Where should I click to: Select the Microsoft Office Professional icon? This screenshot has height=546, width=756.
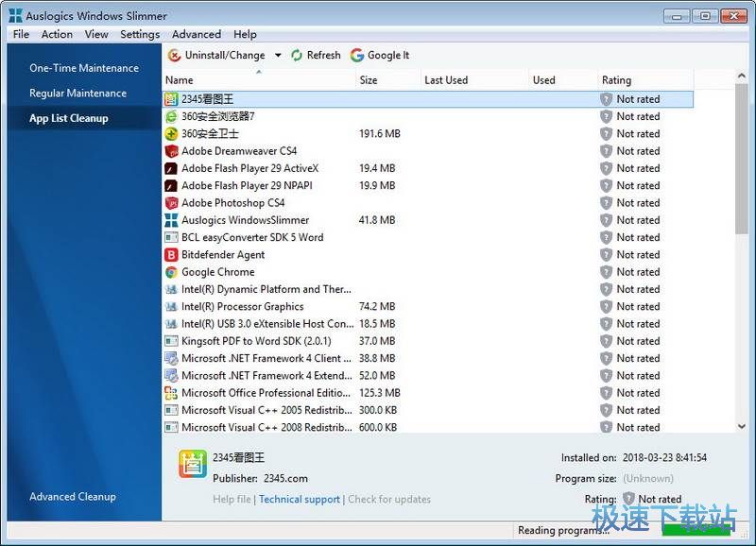pos(171,393)
